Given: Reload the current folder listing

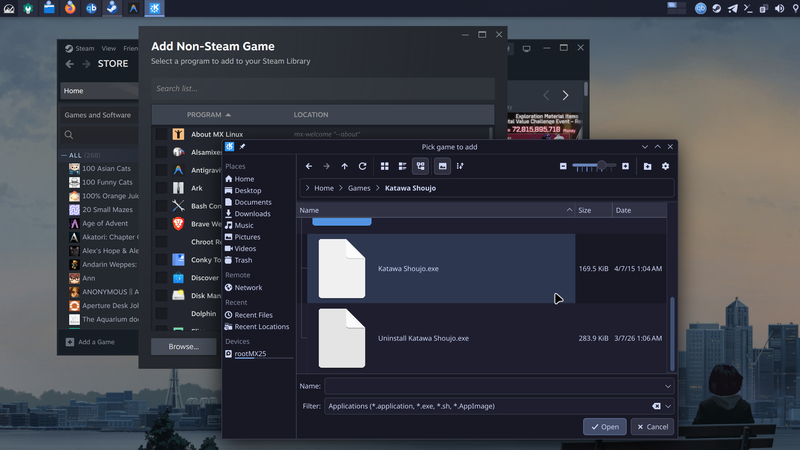Looking at the screenshot, I should pyautogui.click(x=362, y=166).
